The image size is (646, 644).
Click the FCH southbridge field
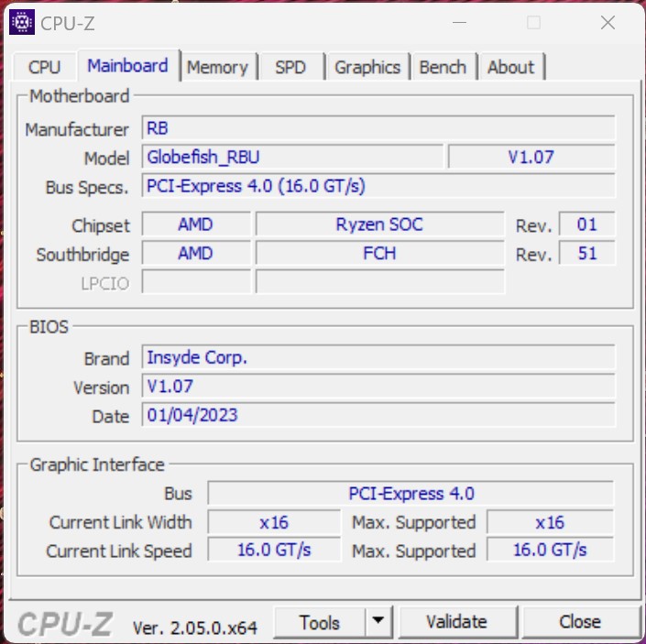(x=379, y=253)
